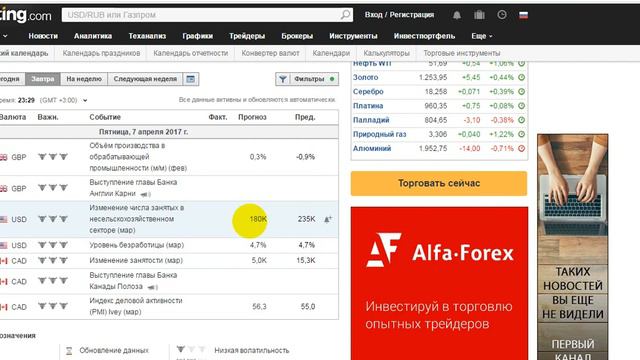Open the calendar date picker icon
This screenshot has width=640, height=360.
pyautogui.click(x=191, y=79)
